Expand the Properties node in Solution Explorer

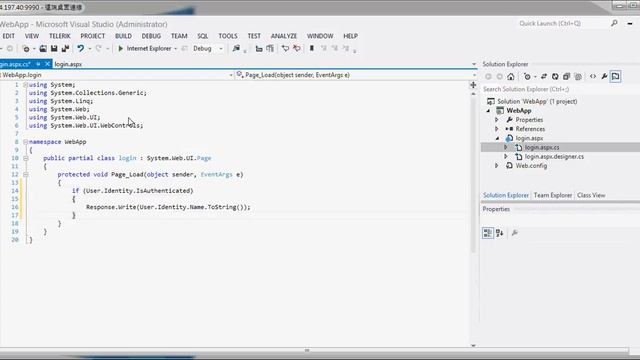[x=497, y=120]
